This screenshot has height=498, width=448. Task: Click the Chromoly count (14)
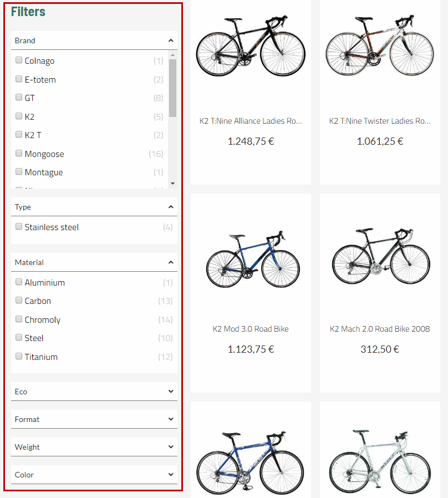point(165,320)
